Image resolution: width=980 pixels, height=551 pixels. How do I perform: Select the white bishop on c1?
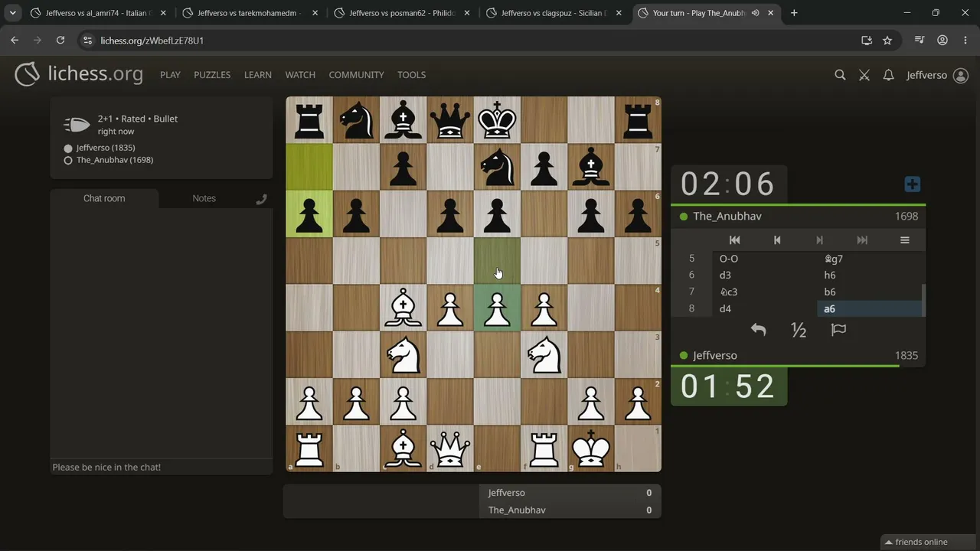coord(403,448)
